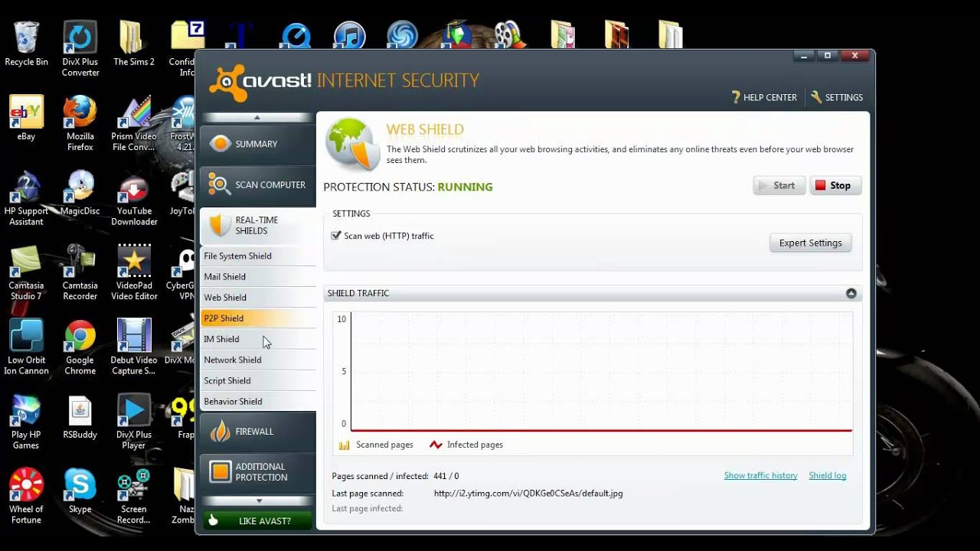Click the Scanned pages legend icon

(345, 445)
